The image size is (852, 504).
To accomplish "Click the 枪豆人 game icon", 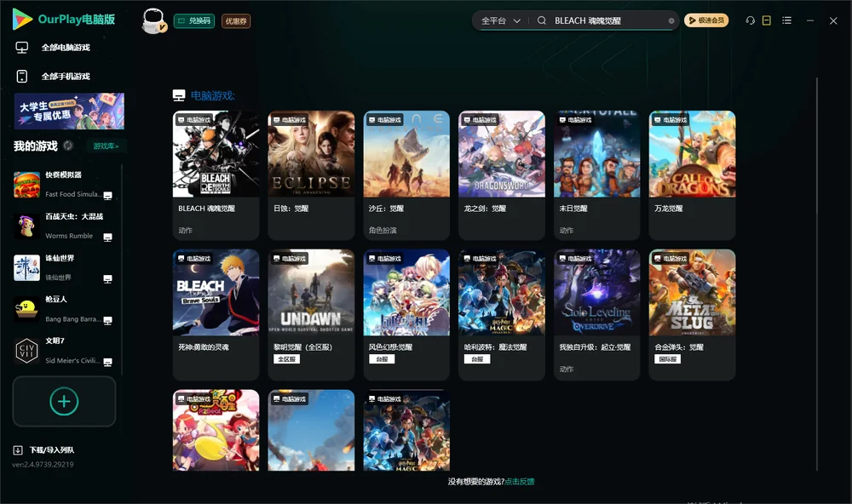I will pos(26,310).
